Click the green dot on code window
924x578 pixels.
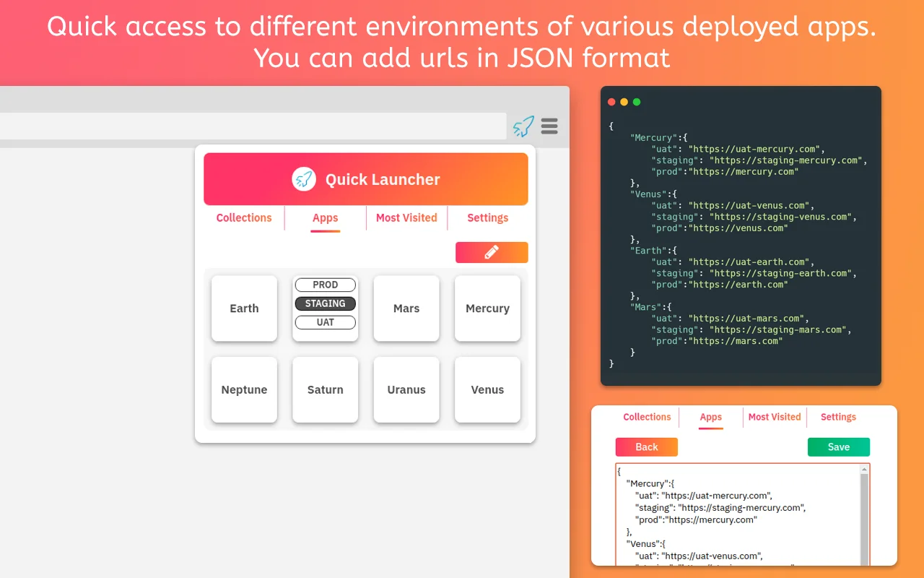point(637,102)
